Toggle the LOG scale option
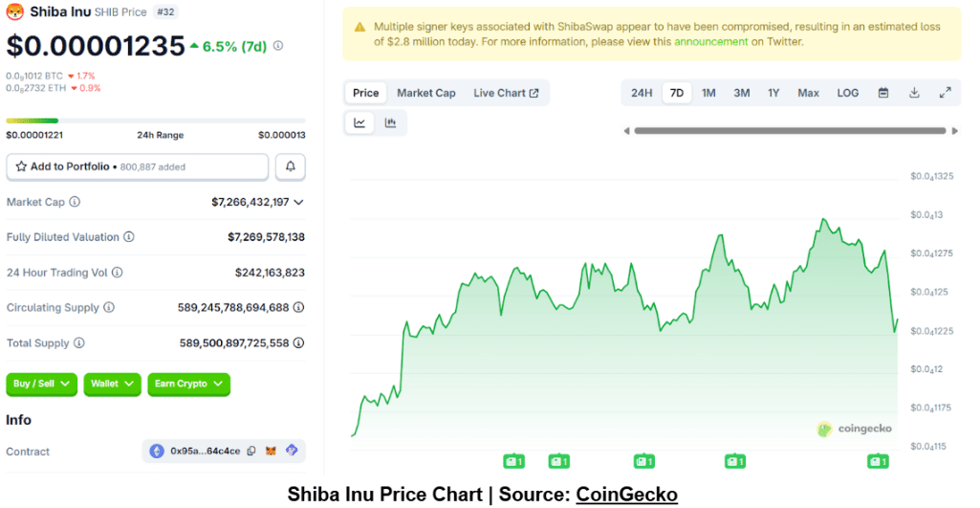This screenshot has width=980, height=508. (848, 93)
